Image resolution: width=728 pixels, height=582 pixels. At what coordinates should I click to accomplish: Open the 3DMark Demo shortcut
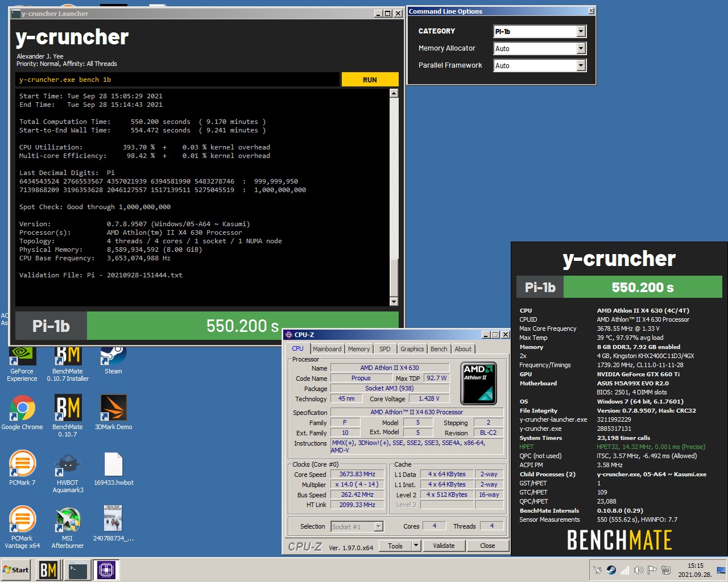click(x=113, y=412)
